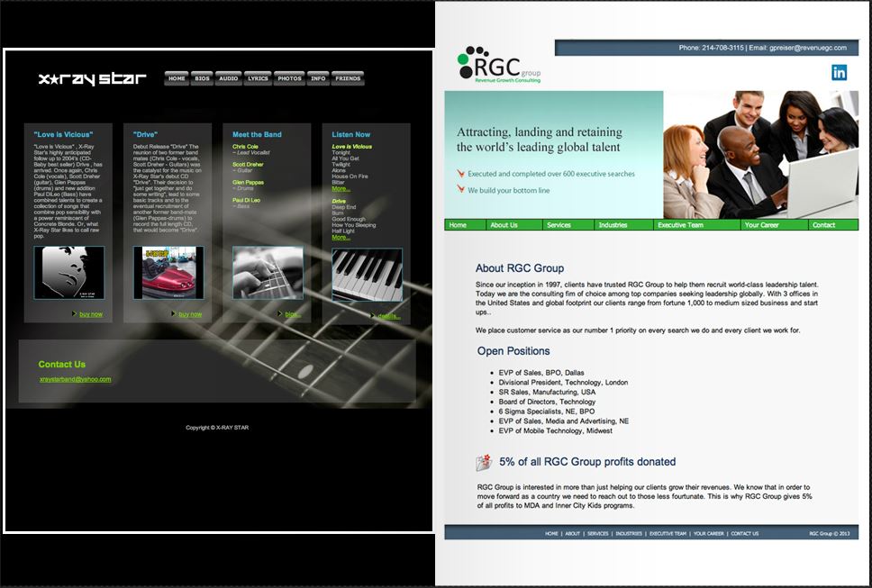
Task: Click More... below the Drive track list
Action: pos(341,238)
